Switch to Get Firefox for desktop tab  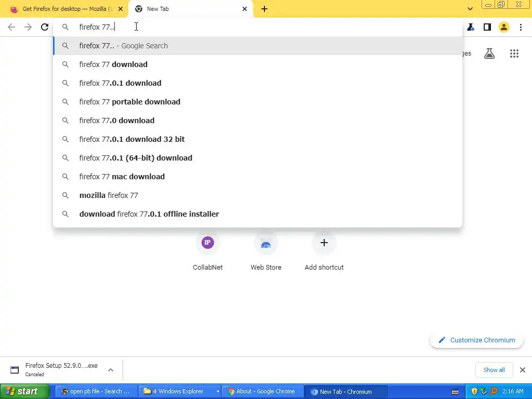pos(64,9)
